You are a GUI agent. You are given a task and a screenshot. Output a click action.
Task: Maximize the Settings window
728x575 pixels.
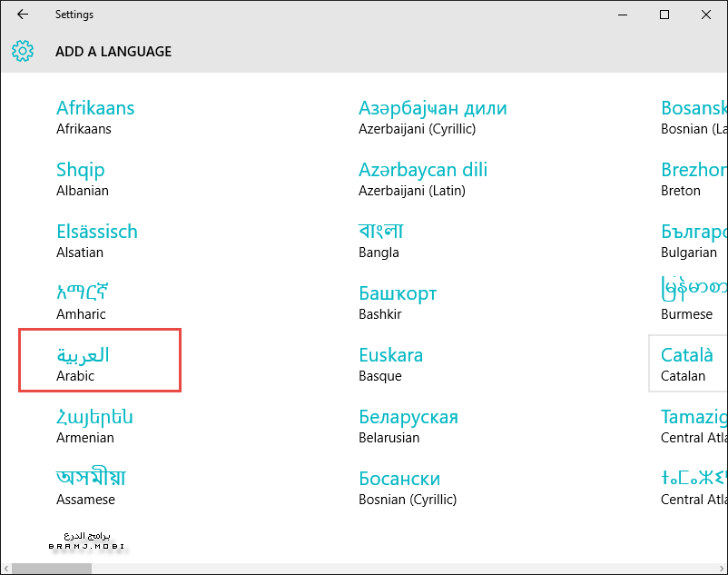tap(664, 15)
